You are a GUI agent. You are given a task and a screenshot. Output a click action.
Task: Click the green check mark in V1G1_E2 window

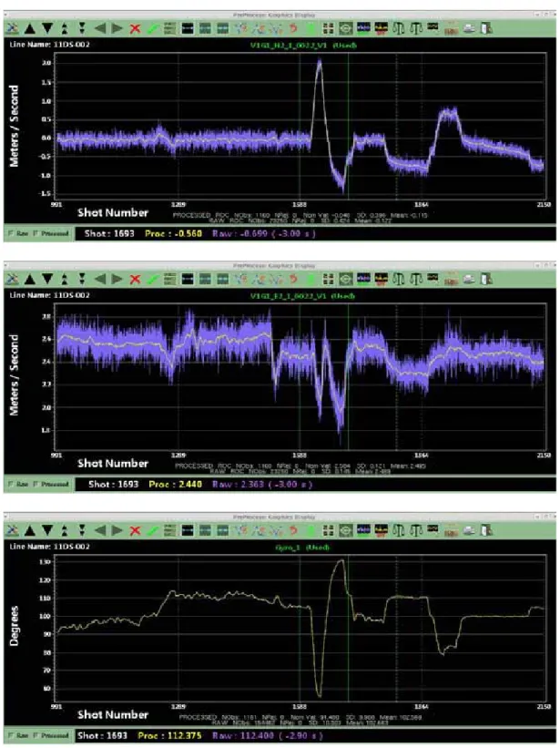tap(152, 280)
